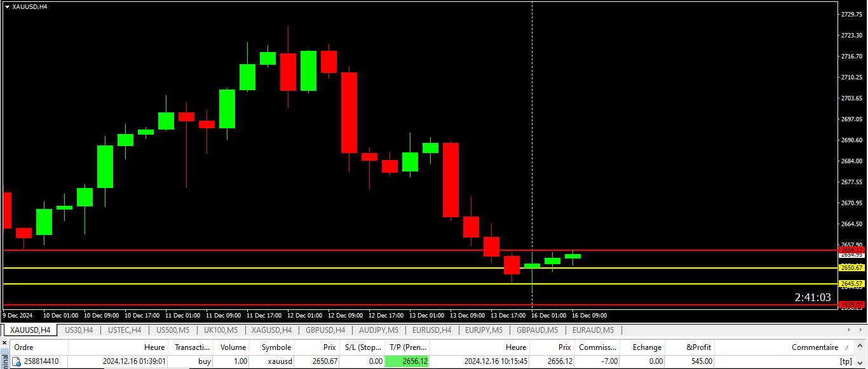Click the commission value -7.00
The width and height of the screenshot is (868, 369).
609,361
